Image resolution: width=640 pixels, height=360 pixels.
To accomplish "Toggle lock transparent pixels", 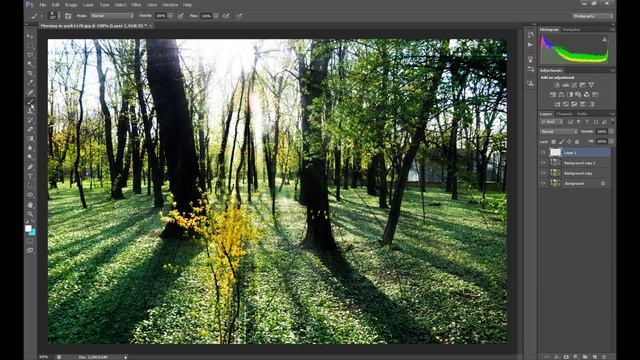I will coord(554,142).
